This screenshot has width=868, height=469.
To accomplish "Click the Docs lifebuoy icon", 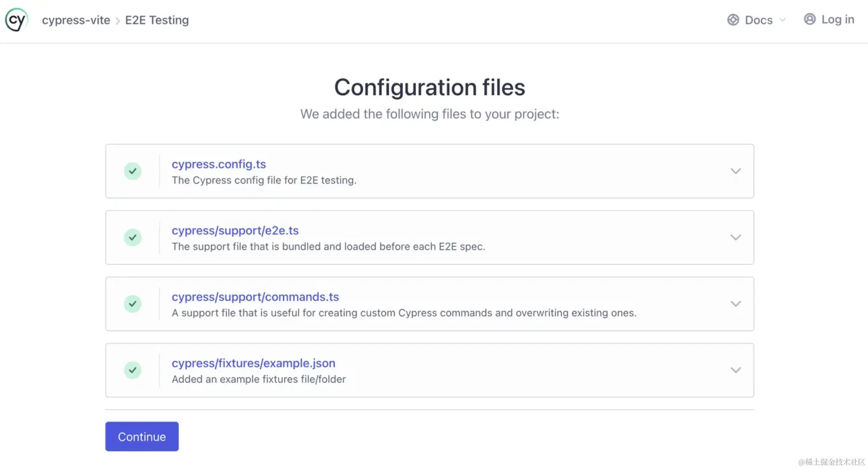I will [x=733, y=20].
